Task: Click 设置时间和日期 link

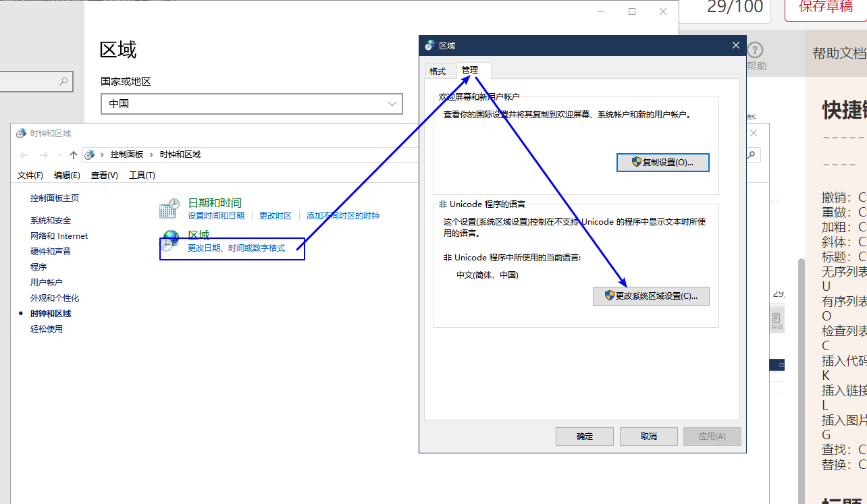Action: click(x=216, y=216)
